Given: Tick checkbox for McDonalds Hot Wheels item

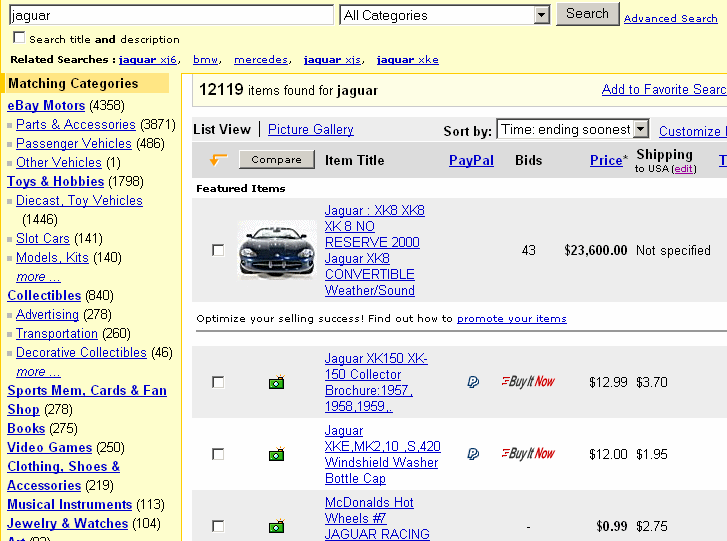Looking at the screenshot, I should [218, 526].
